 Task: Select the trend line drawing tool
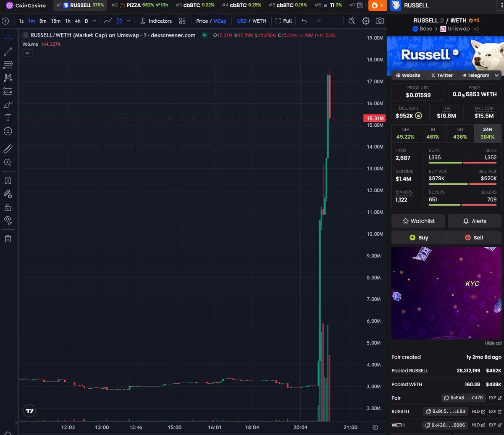(x=8, y=52)
